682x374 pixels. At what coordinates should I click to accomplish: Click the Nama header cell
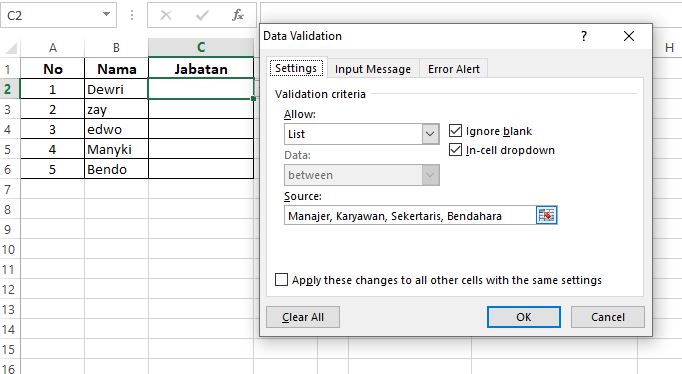pyautogui.click(x=117, y=69)
